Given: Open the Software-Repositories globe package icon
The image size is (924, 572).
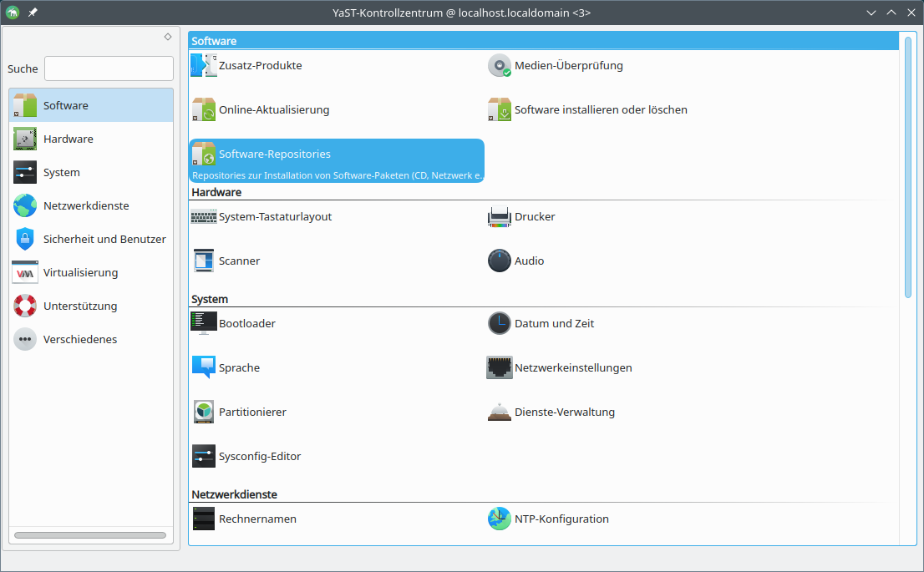Looking at the screenshot, I should pyautogui.click(x=204, y=154).
